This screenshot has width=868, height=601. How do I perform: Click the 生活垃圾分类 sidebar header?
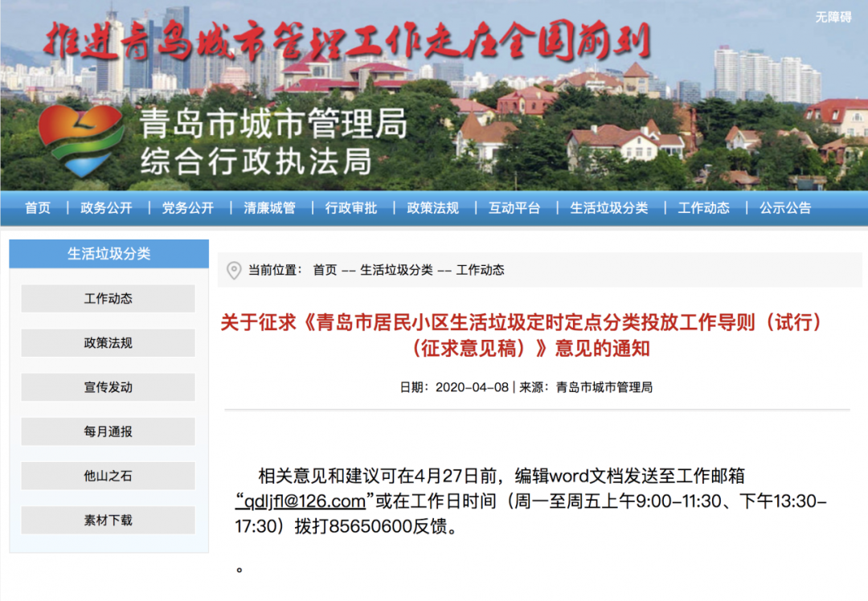tap(109, 254)
